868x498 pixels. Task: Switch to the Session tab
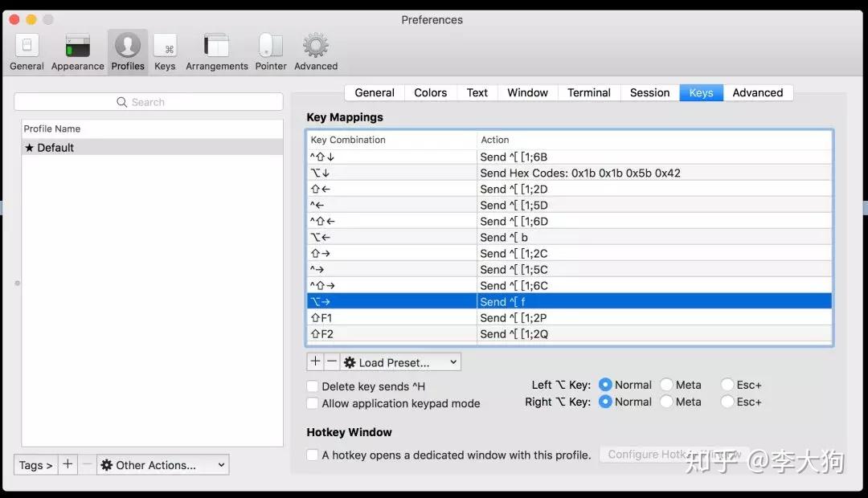(650, 92)
